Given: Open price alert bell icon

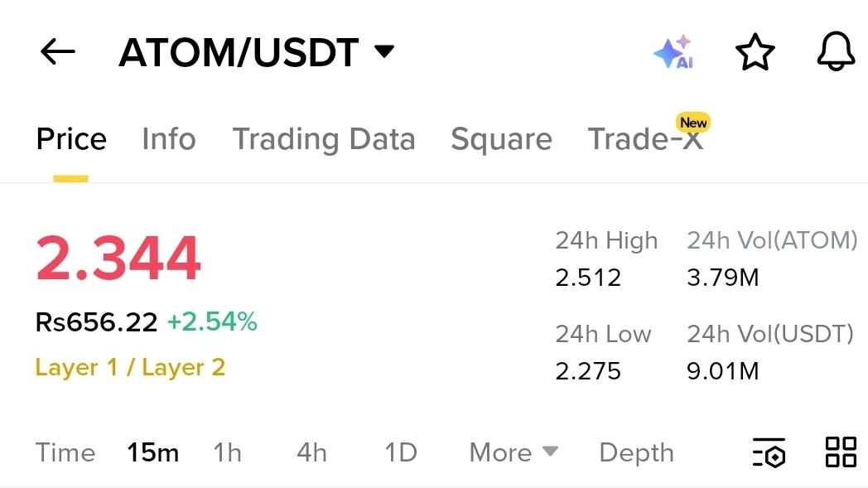Looking at the screenshot, I should point(836,51).
